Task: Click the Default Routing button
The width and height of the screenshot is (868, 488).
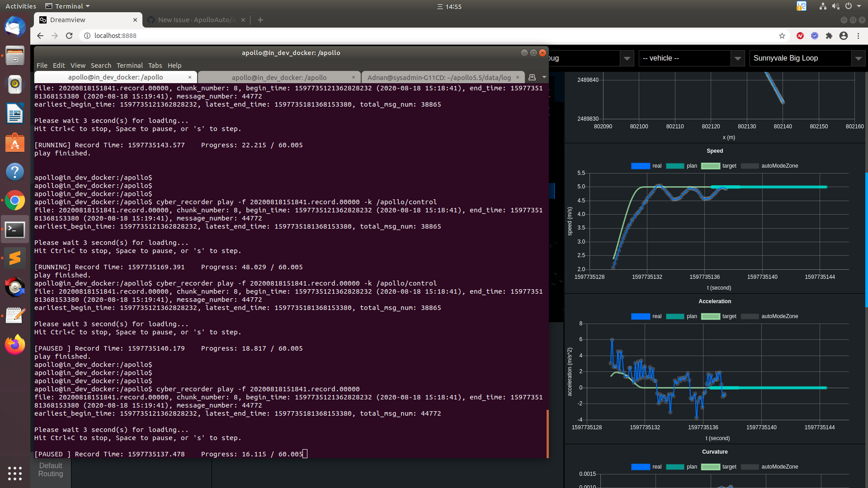Action: click(x=51, y=470)
